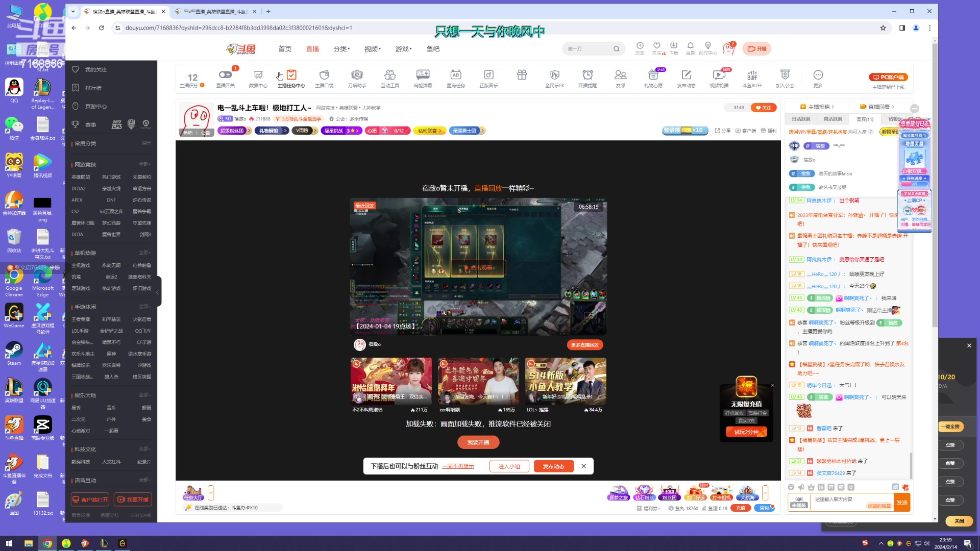Switch to 周活跃度 tab
Viewport: 980px width, 551px height.
pyautogui.click(x=833, y=119)
